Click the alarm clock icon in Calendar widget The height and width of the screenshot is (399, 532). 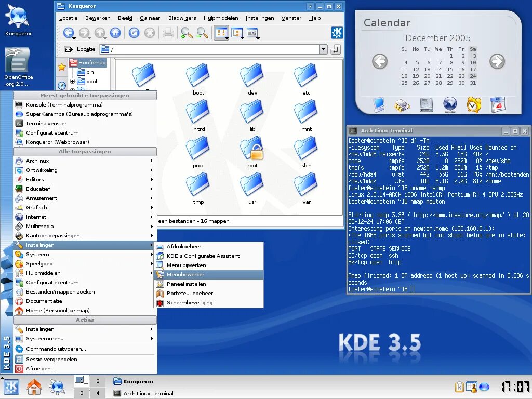474,104
